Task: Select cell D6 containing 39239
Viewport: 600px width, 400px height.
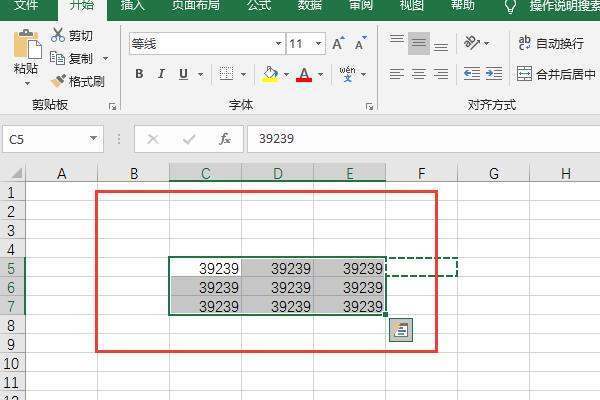Action: pyautogui.click(x=277, y=287)
